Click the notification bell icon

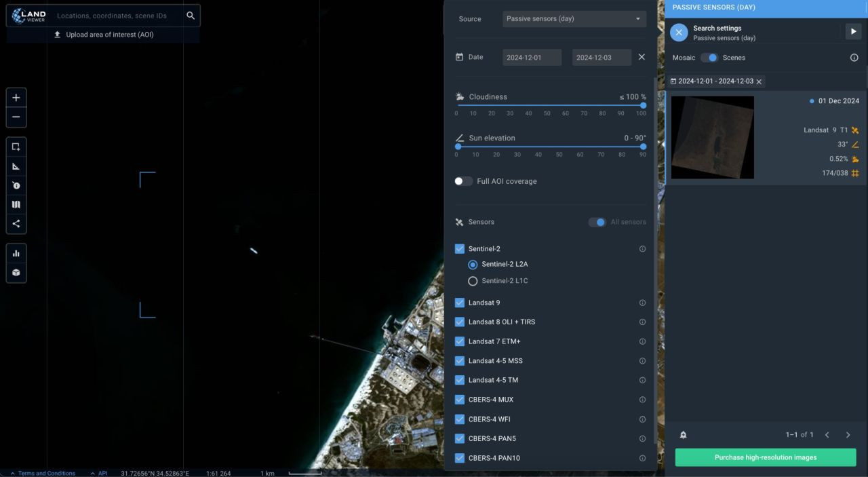(683, 435)
